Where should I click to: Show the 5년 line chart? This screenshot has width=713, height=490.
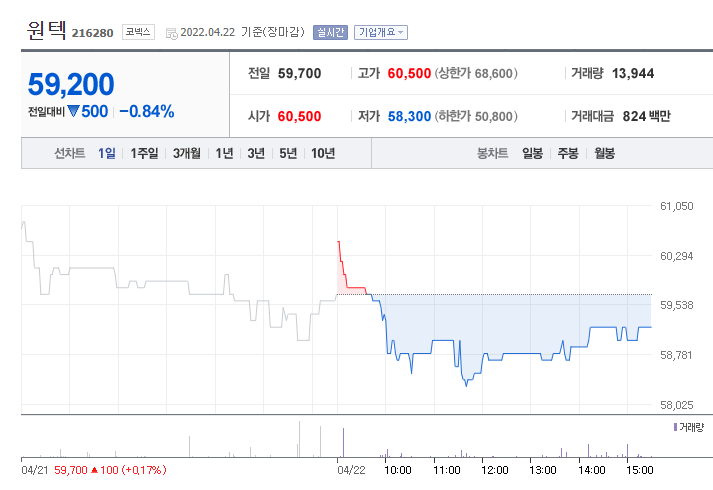[x=288, y=153]
